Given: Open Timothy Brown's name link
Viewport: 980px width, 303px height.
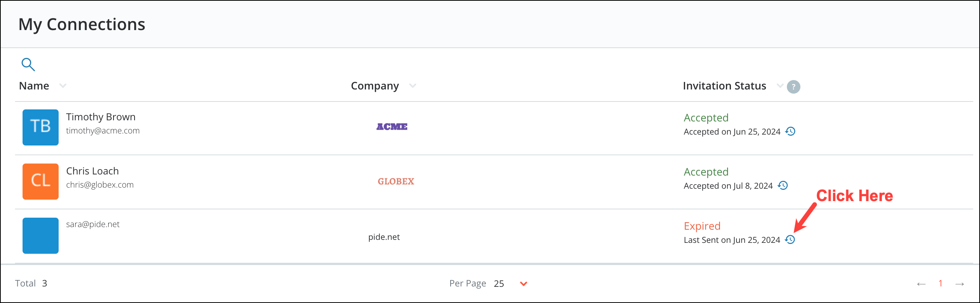Looking at the screenshot, I should coord(101,117).
